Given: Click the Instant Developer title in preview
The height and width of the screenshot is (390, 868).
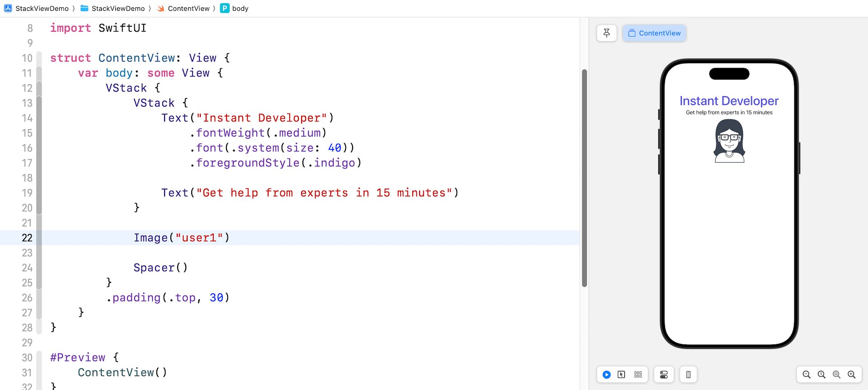Looking at the screenshot, I should (729, 101).
